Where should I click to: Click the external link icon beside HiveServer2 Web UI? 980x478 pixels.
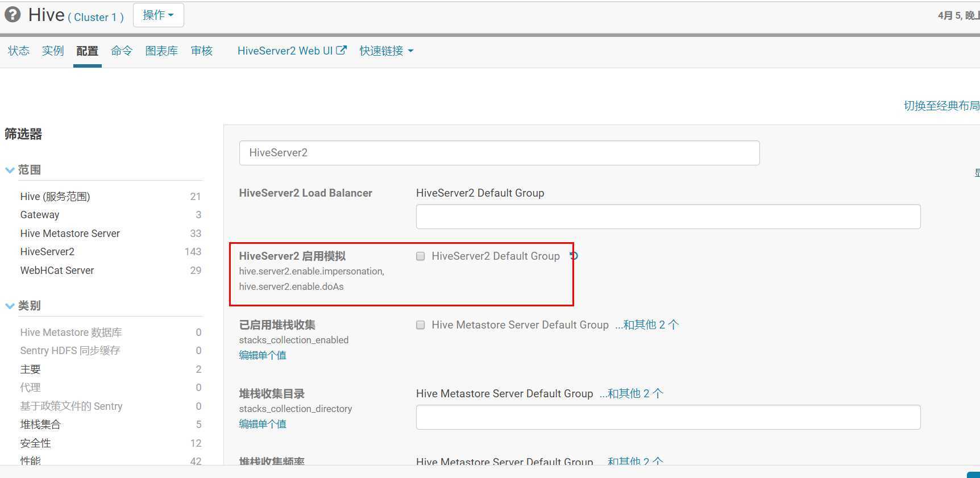341,50
